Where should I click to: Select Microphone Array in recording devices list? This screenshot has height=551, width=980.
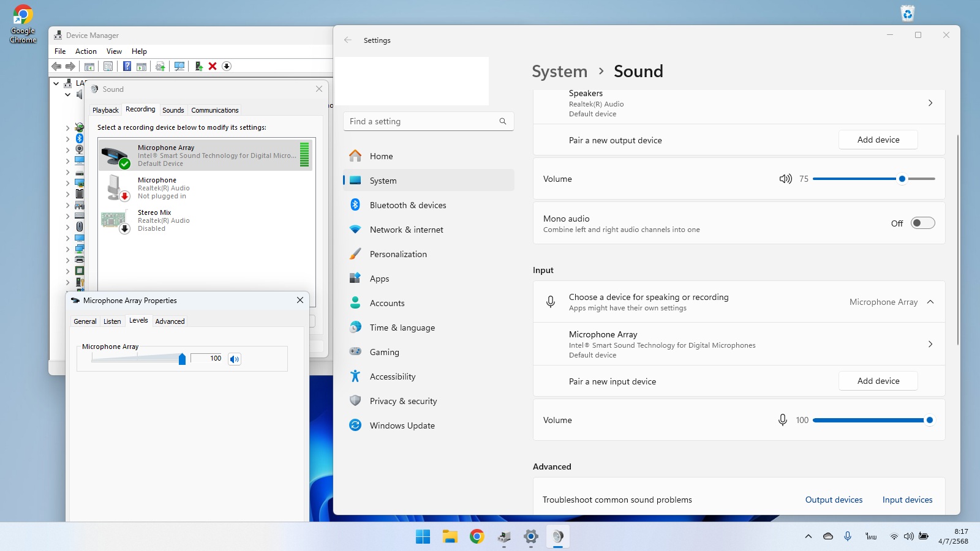pyautogui.click(x=206, y=155)
